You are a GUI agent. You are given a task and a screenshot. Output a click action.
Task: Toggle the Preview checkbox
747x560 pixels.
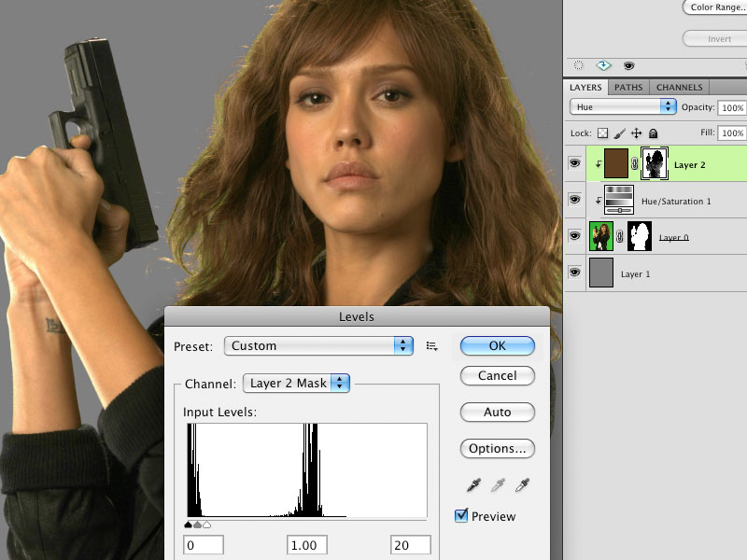(x=460, y=515)
